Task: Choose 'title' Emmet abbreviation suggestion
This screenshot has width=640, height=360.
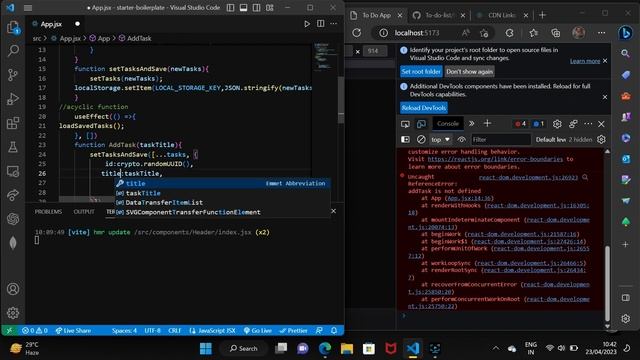Action: click(222, 184)
